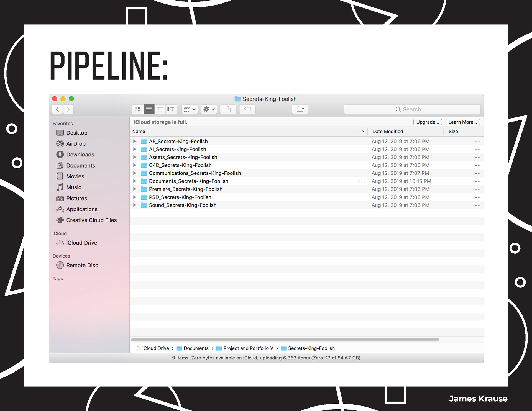Click the Edit Tags toolbar icon
Screen dimensions: 532x411
[247, 109]
